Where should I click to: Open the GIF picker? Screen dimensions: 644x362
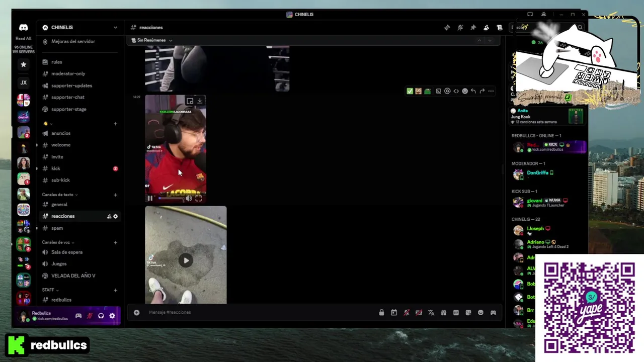pyautogui.click(x=456, y=312)
